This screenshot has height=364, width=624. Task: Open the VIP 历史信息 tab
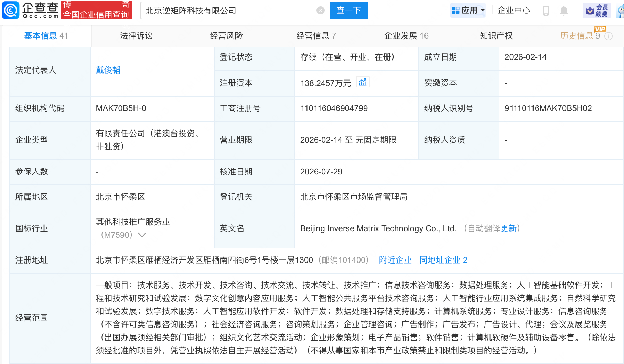[580, 36]
